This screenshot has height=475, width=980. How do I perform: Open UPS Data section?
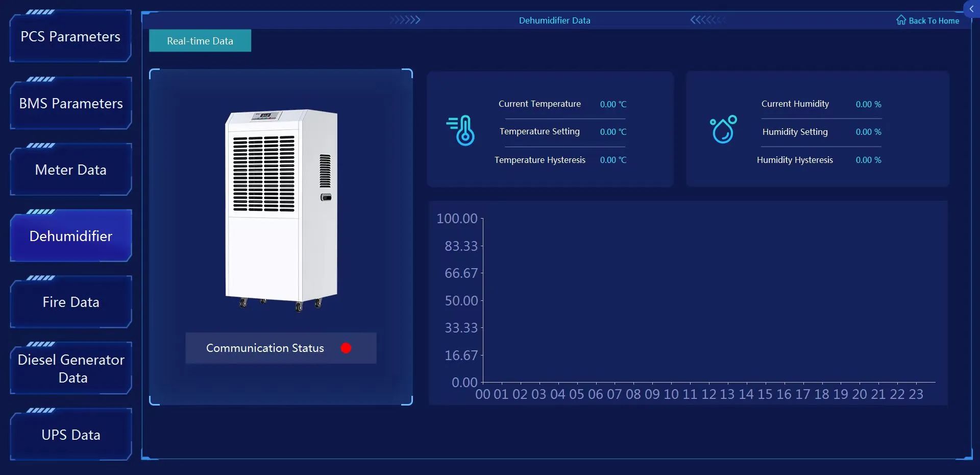click(70, 435)
